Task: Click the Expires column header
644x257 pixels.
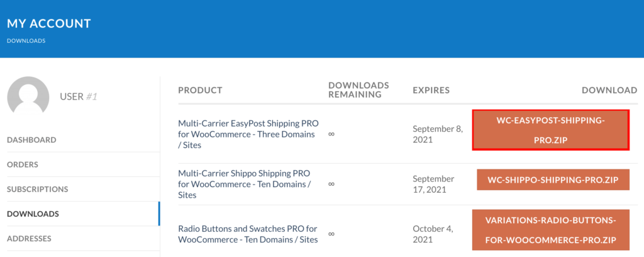Action: click(x=431, y=90)
